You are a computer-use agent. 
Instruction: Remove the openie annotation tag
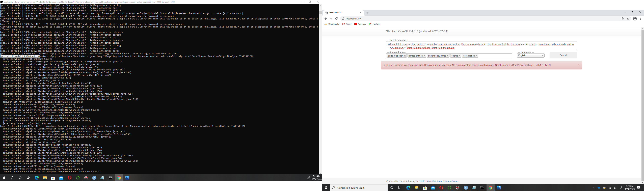[460, 56]
